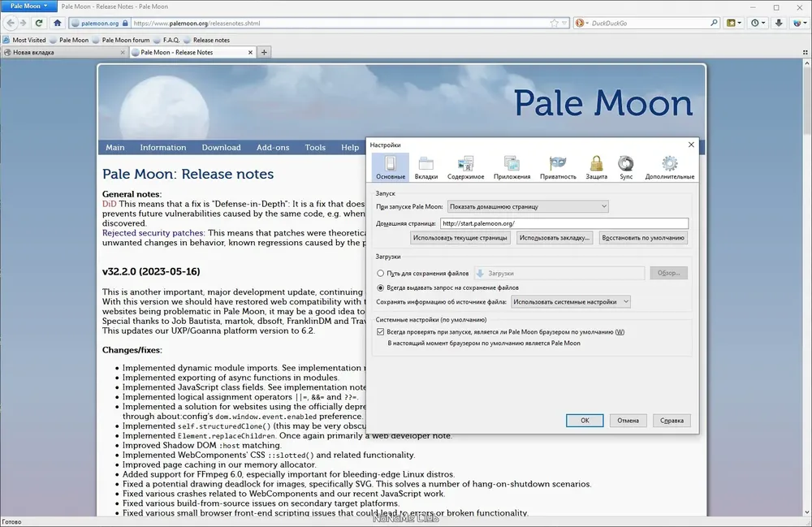Select the Sync settings category
The width and height of the screenshot is (812, 527).
[626, 167]
